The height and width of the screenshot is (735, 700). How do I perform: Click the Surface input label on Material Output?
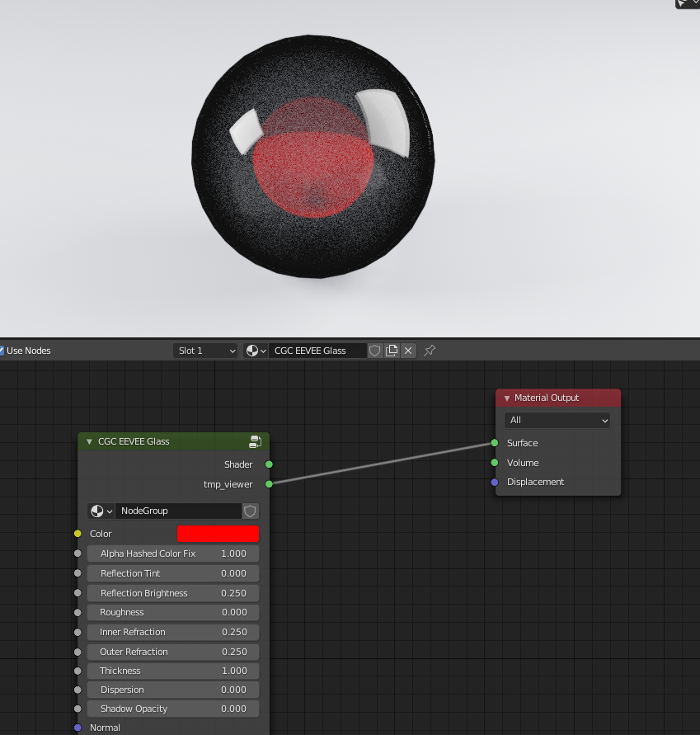(523, 443)
